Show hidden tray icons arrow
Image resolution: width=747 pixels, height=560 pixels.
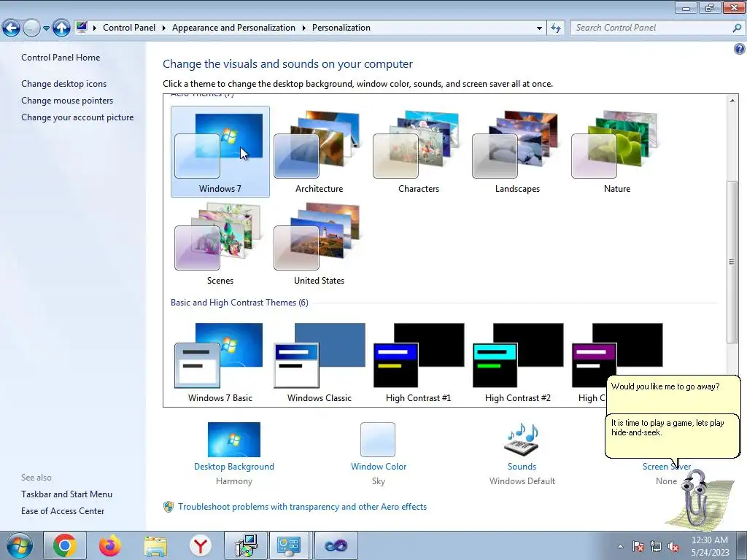point(620,547)
